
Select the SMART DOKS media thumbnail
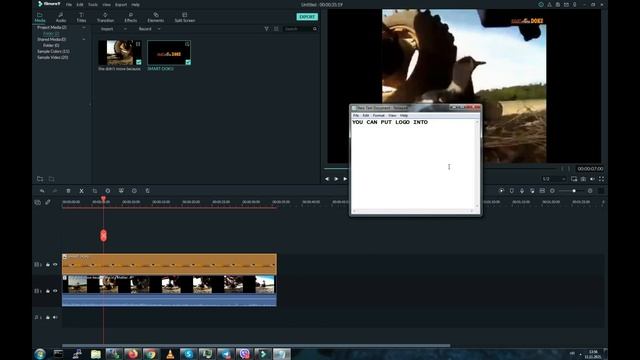[169, 53]
